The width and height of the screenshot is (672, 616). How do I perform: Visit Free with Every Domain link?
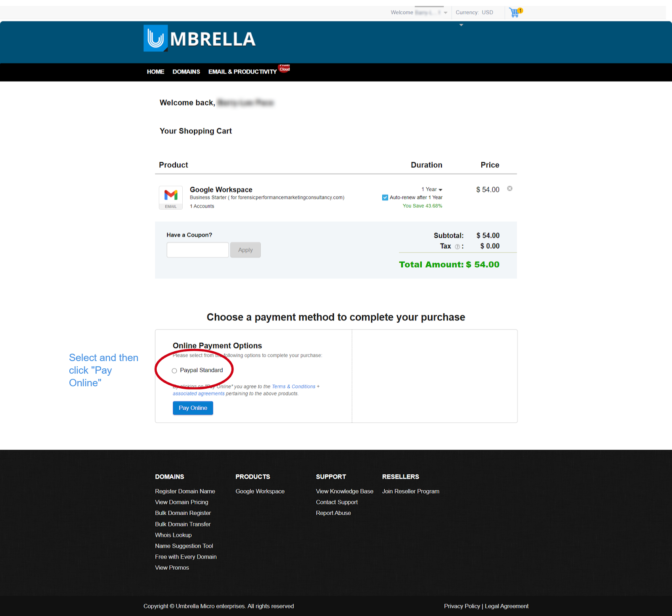[186, 557]
